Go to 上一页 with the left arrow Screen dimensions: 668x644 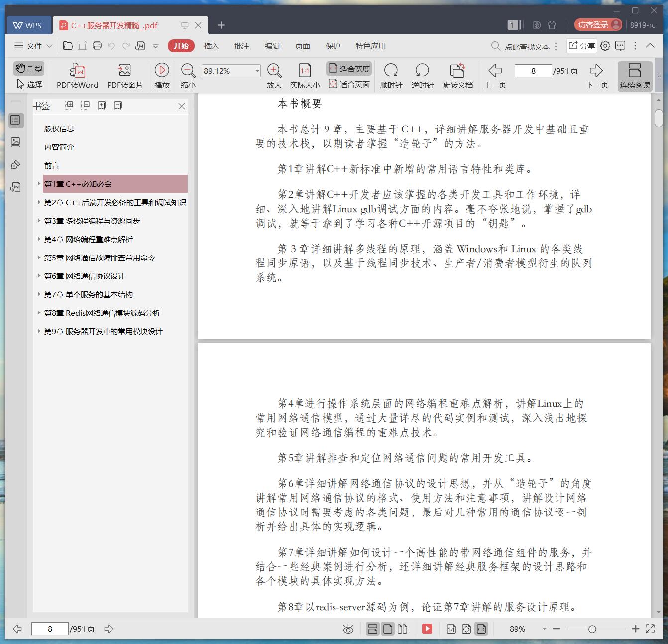[x=495, y=76]
